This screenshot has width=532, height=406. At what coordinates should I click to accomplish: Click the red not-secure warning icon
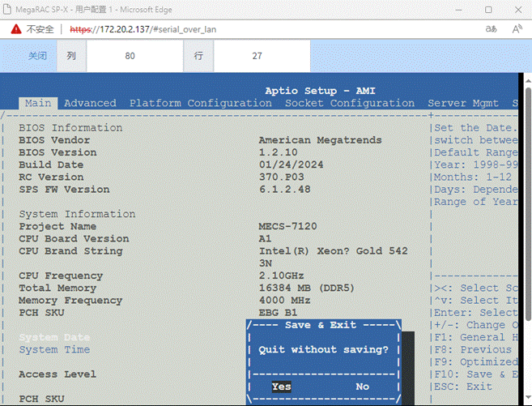click(15, 29)
